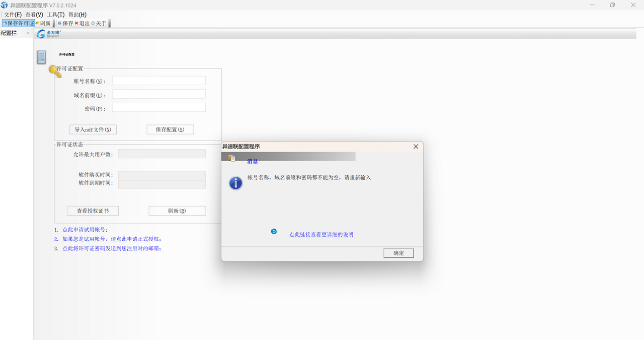The image size is (644, 340).
Task: Collapse the 配置栏 sidebar panel
Action: (x=28, y=33)
